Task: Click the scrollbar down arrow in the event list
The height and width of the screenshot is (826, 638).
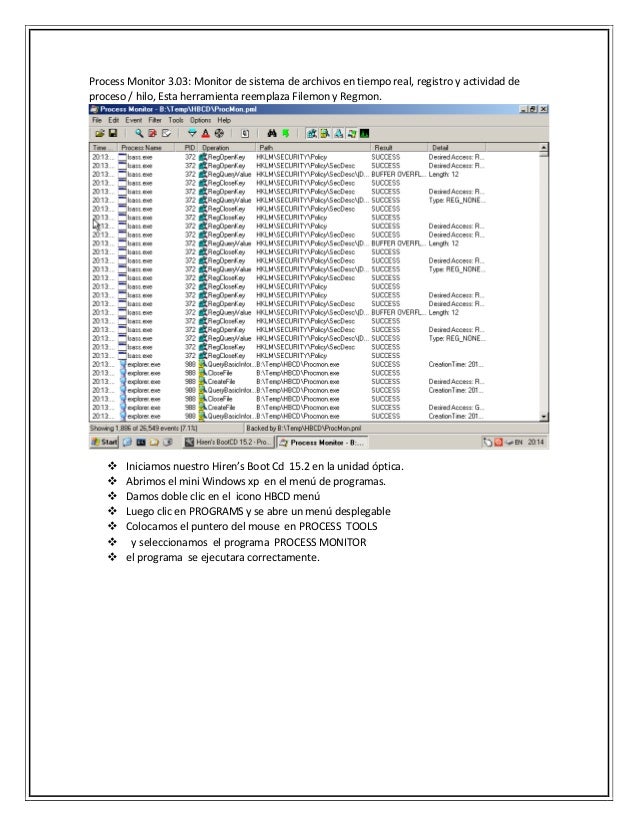Action: [544, 417]
